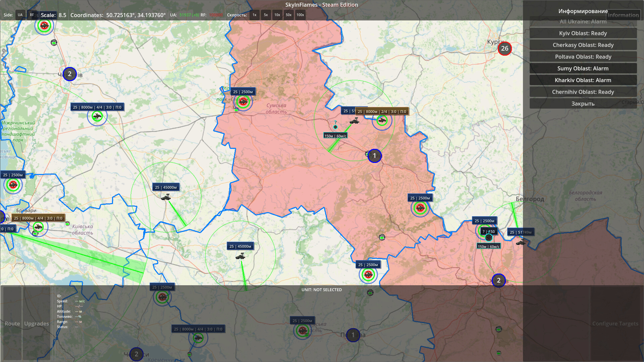Click Kharkiv Oblast: Alarm entry
644x362 pixels.
[x=583, y=80]
